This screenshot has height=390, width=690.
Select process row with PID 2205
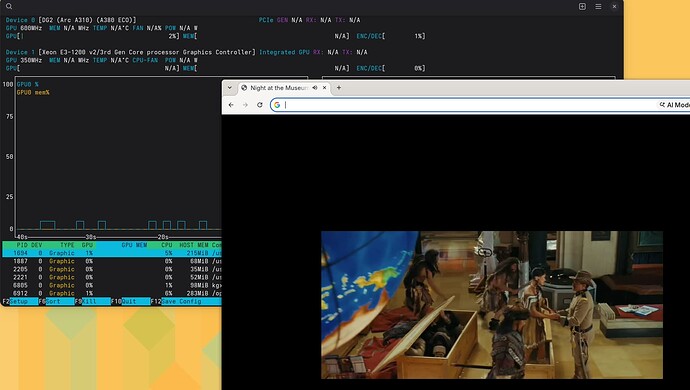[x=112, y=269]
